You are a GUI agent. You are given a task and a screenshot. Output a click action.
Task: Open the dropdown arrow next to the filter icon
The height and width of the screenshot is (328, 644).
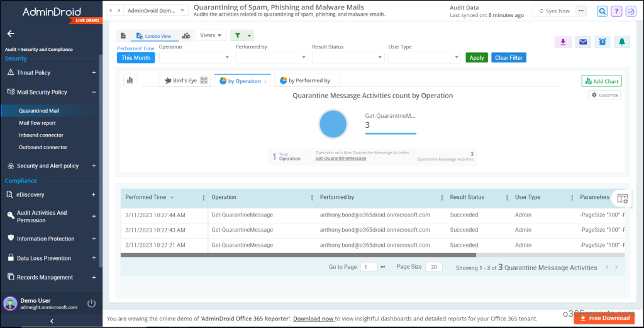point(249,36)
